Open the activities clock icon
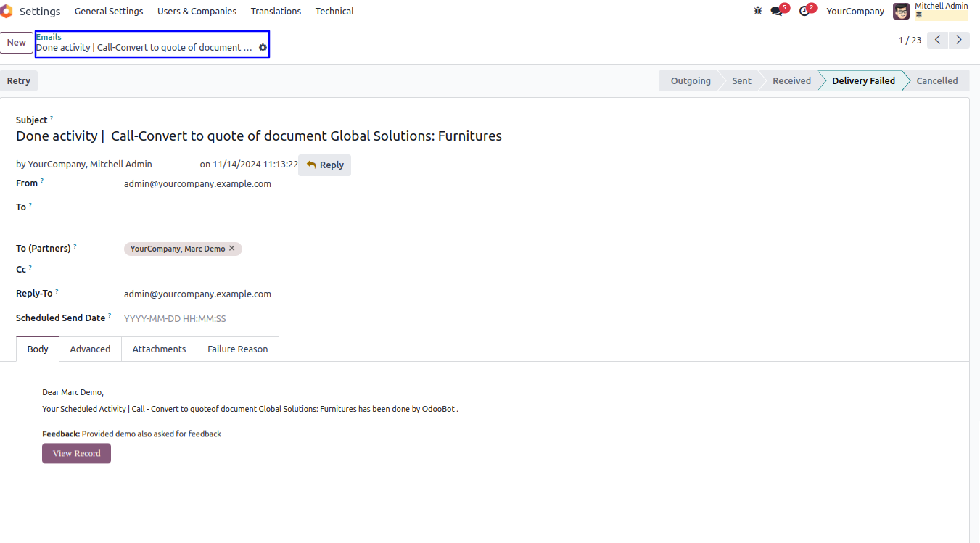This screenshot has width=980, height=543. point(804,11)
